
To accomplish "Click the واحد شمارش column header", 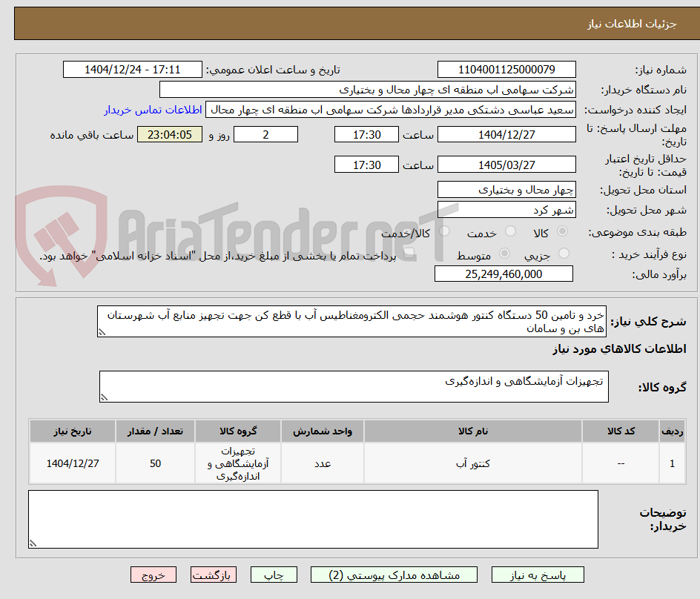I will tap(323, 431).
